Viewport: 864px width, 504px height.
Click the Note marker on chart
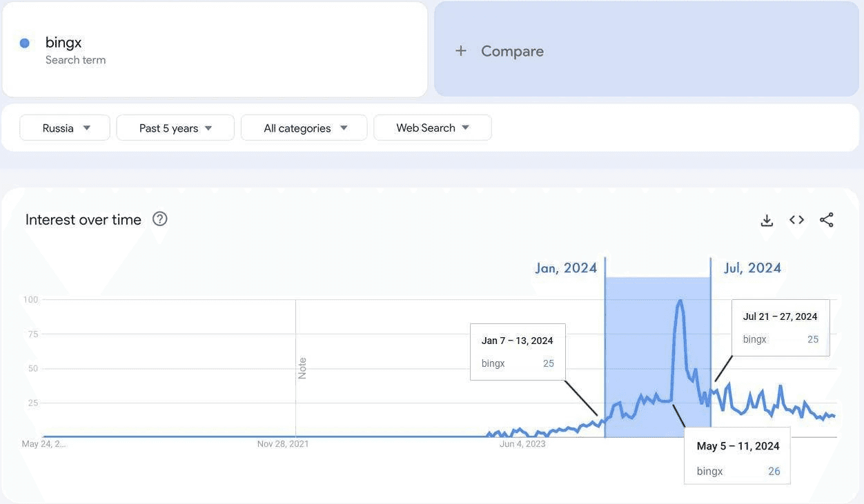(x=302, y=368)
